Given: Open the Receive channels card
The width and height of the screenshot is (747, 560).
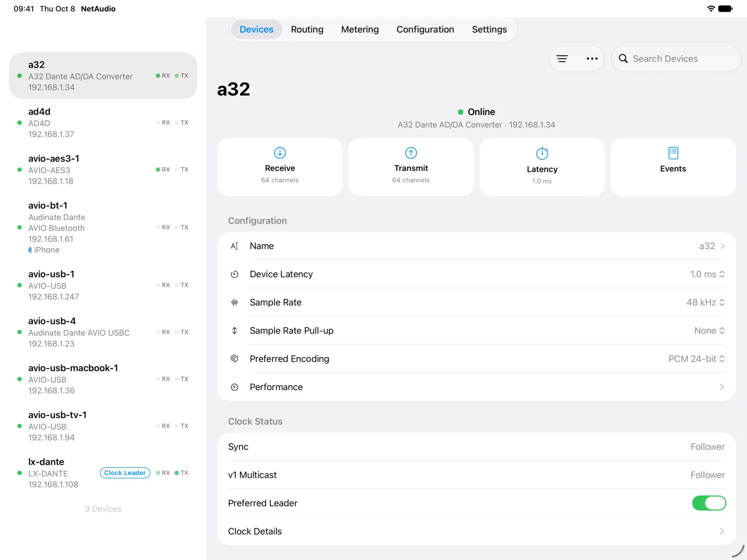Looking at the screenshot, I should [x=280, y=167].
